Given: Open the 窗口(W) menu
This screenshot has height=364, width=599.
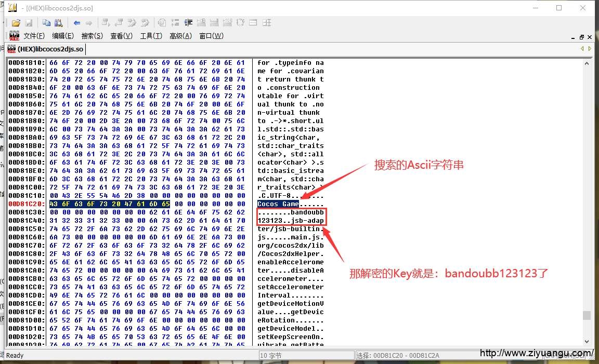Looking at the screenshot, I should tap(211, 36).
